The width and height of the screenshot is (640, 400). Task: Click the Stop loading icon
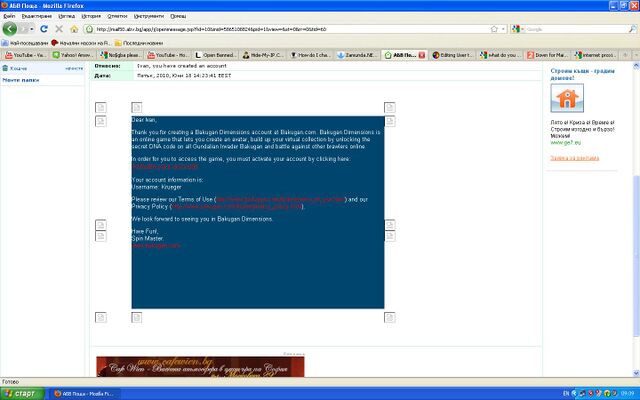pyautogui.click(x=59, y=29)
